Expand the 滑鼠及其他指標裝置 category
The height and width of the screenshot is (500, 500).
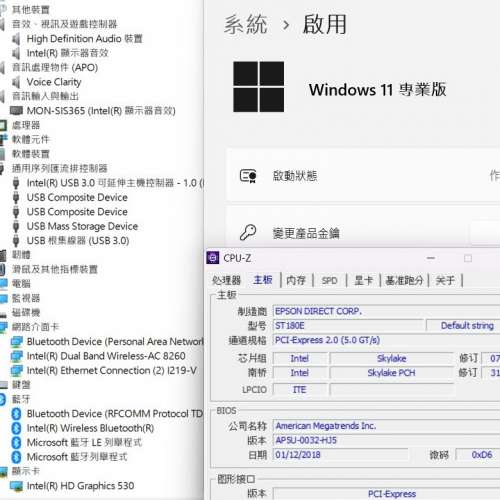coord(55,269)
